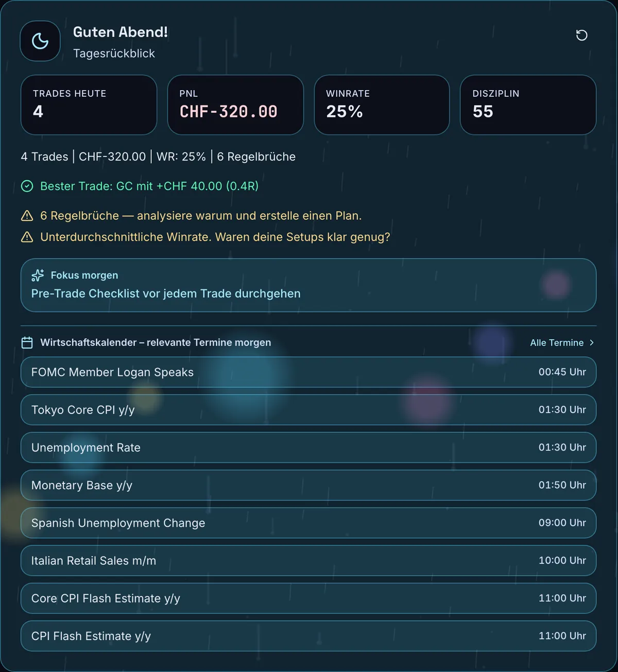
Task: Click the 01:50 Uhr time value
Action: 562,485
